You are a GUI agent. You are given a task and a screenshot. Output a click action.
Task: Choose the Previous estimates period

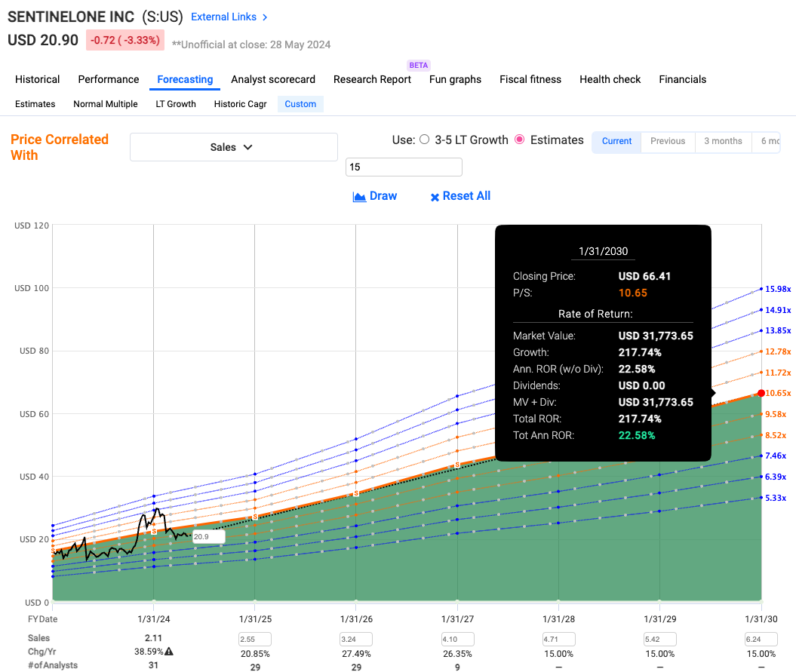[668, 141]
